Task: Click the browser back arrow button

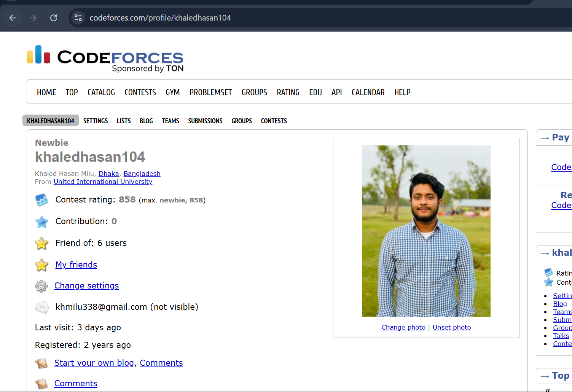Action: (13, 18)
